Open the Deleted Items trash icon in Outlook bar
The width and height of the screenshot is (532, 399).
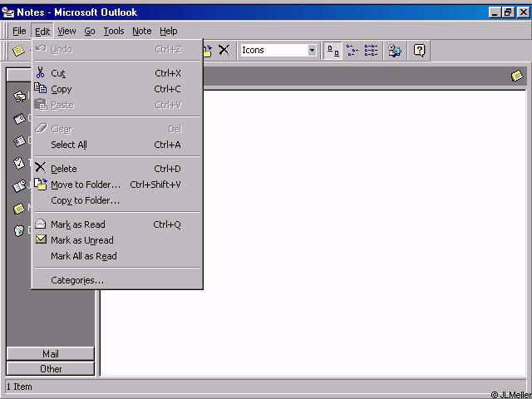coord(19,231)
